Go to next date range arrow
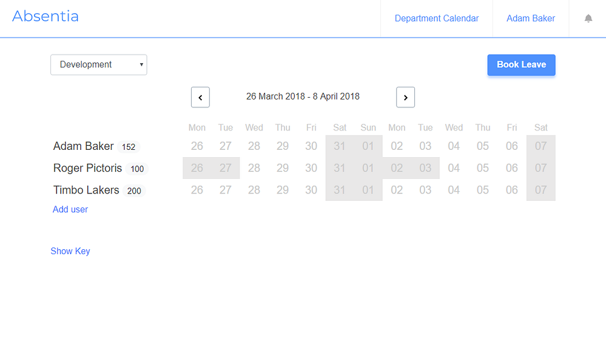This screenshot has width=606, height=364. pyautogui.click(x=405, y=98)
